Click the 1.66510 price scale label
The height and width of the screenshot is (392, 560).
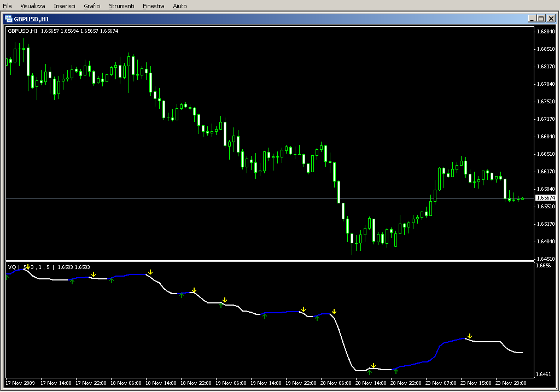point(546,154)
